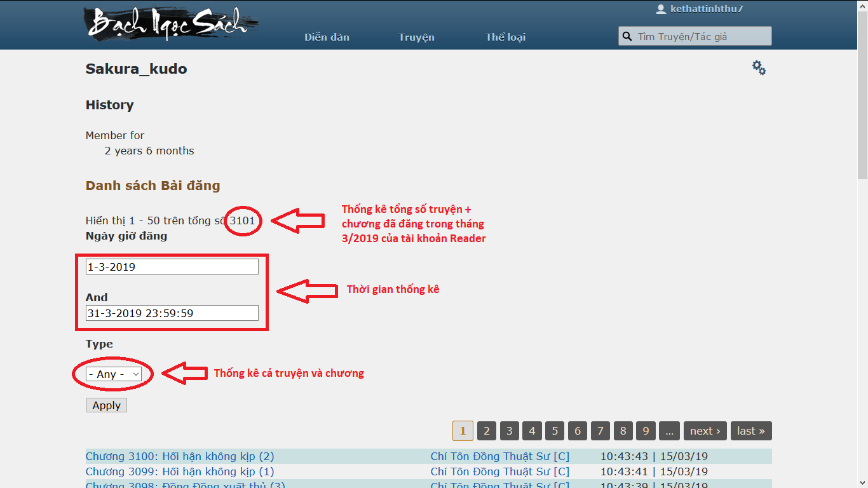Click the pagination ellipsis button
The image size is (868, 488).
pyautogui.click(x=669, y=431)
